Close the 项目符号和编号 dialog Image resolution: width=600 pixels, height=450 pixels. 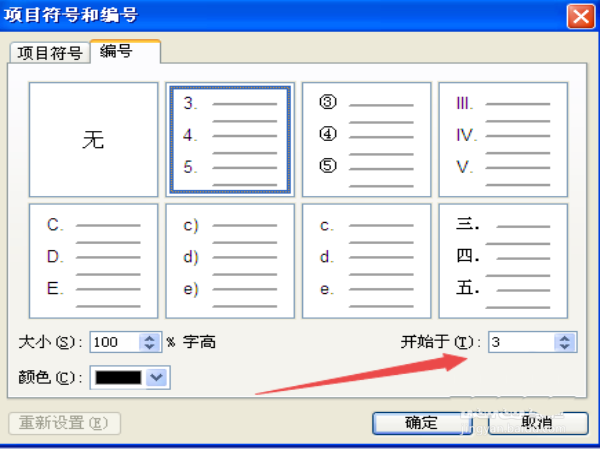[x=581, y=16]
